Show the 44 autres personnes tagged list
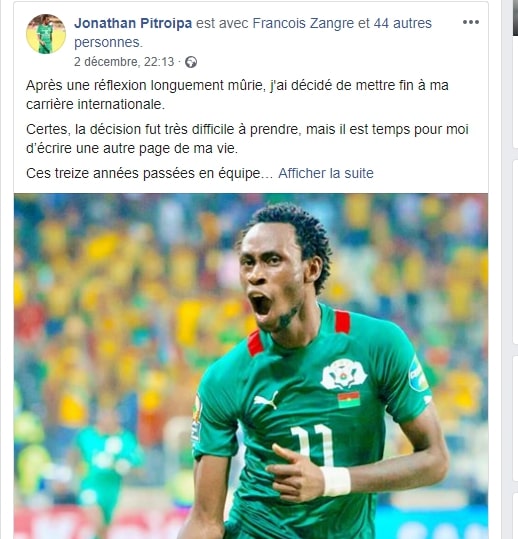518x539 pixels. [253, 33]
